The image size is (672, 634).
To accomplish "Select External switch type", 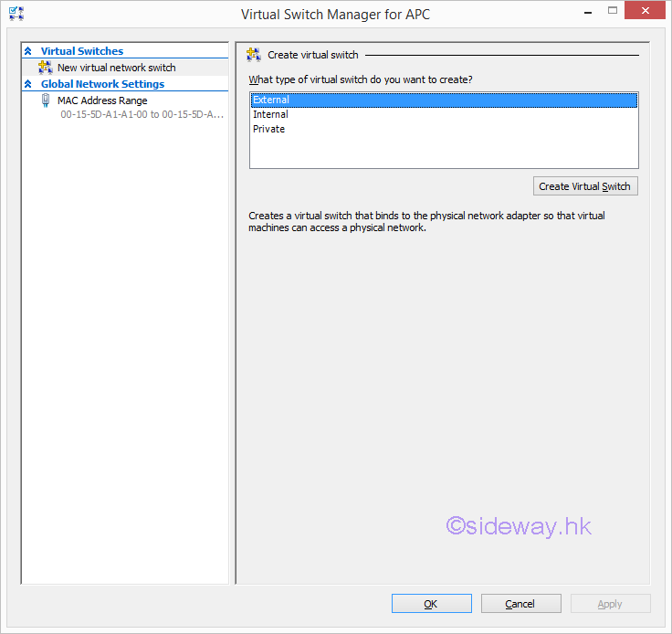I will point(270,100).
